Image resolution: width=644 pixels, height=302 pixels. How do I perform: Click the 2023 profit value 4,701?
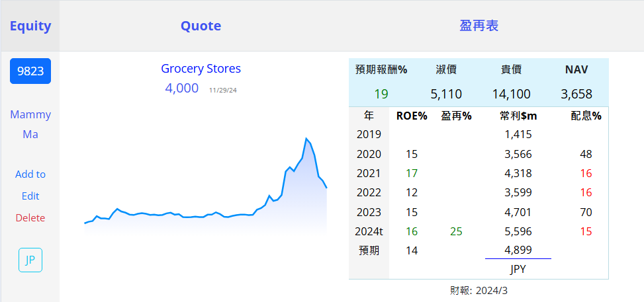pos(518,212)
